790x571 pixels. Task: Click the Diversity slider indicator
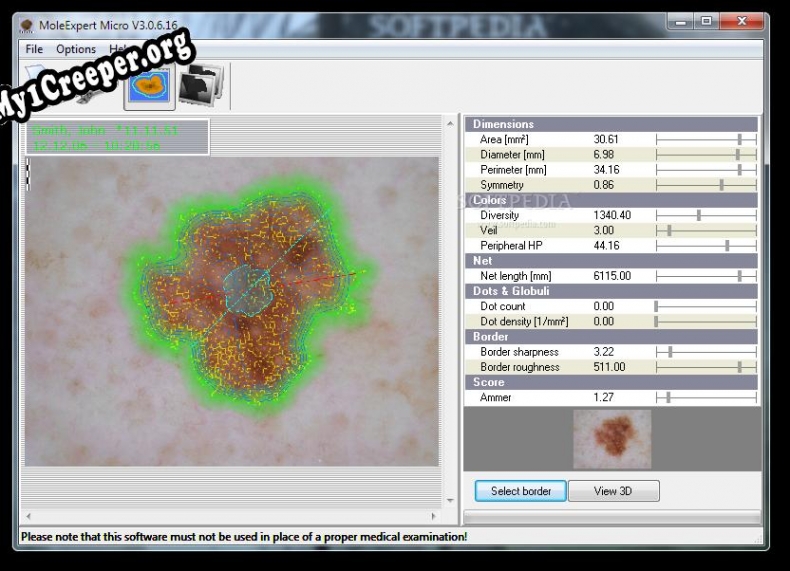point(698,215)
